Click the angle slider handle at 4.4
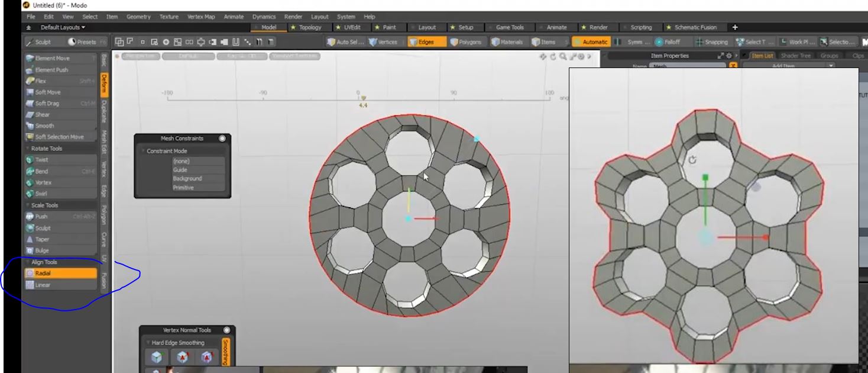The width and height of the screenshot is (868, 373). point(363,99)
